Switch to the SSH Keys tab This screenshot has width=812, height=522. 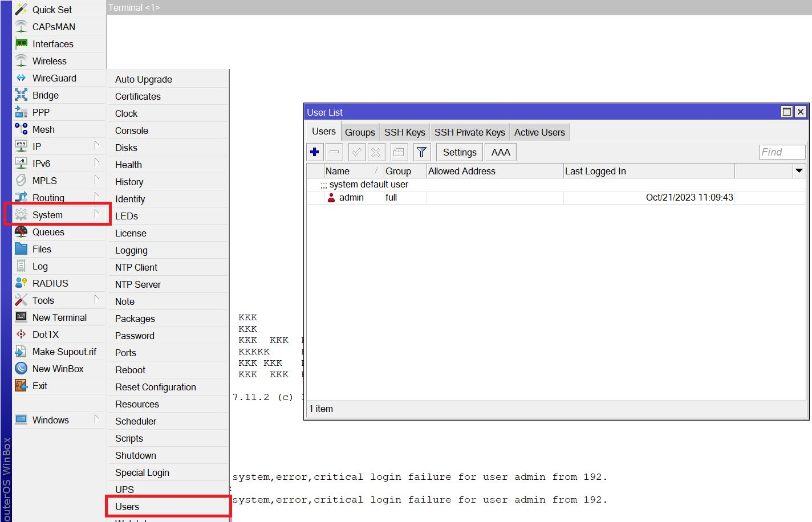[404, 132]
